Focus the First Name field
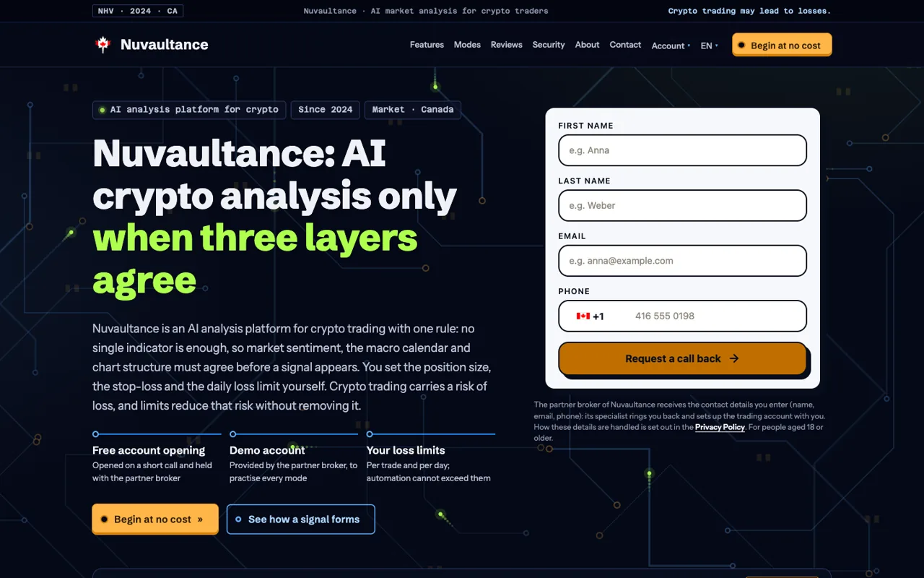Image resolution: width=924 pixels, height=578 pixels. coord(682,150)
